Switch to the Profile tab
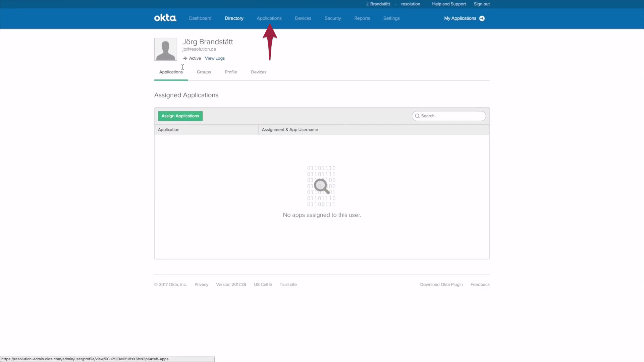 (x=231, y=72)
